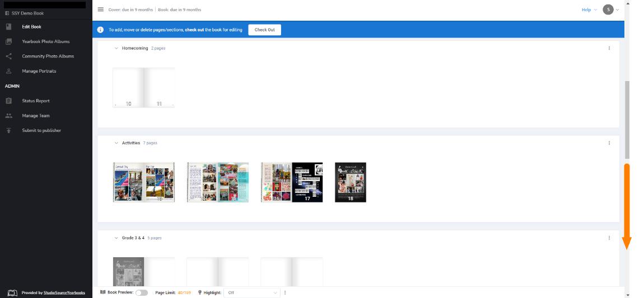This screenshot has width=644, height=298.
Task: Toggle the Book Preview switch
Action: 141,292
